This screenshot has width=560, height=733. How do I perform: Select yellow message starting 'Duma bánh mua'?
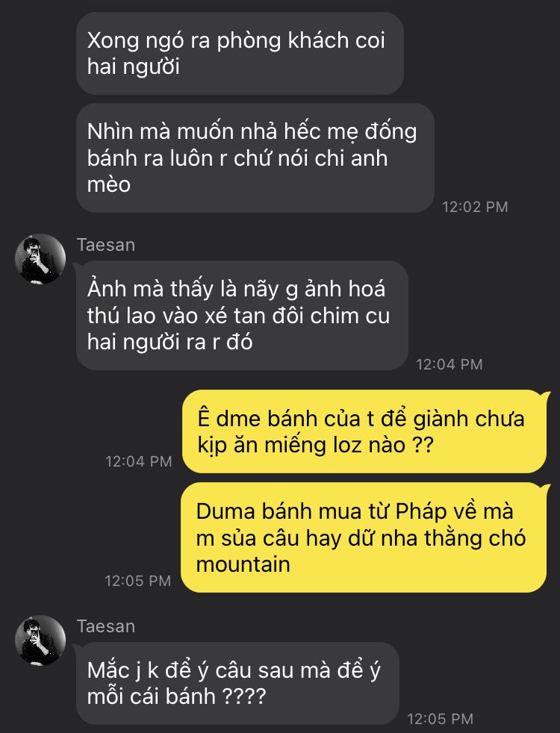click(364, 537)
